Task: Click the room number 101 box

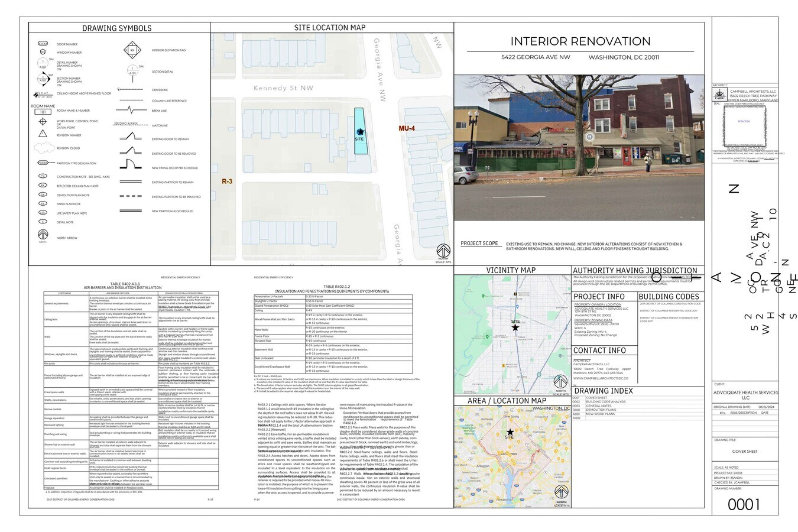Action: [43, 112]
